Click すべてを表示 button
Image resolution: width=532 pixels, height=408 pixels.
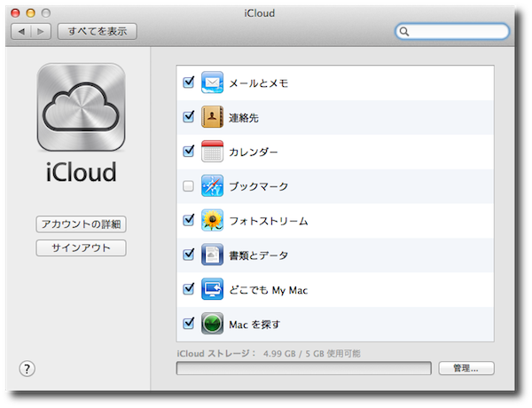(98, 32)
